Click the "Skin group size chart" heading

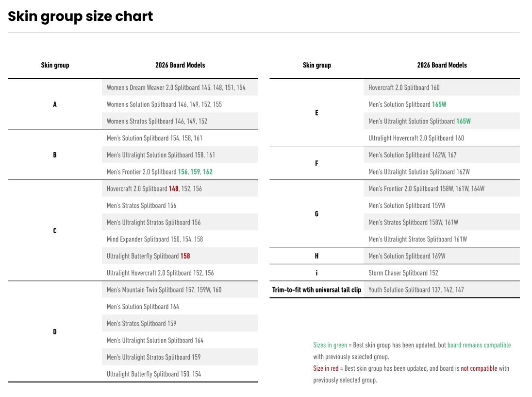[x=81, y=17]
